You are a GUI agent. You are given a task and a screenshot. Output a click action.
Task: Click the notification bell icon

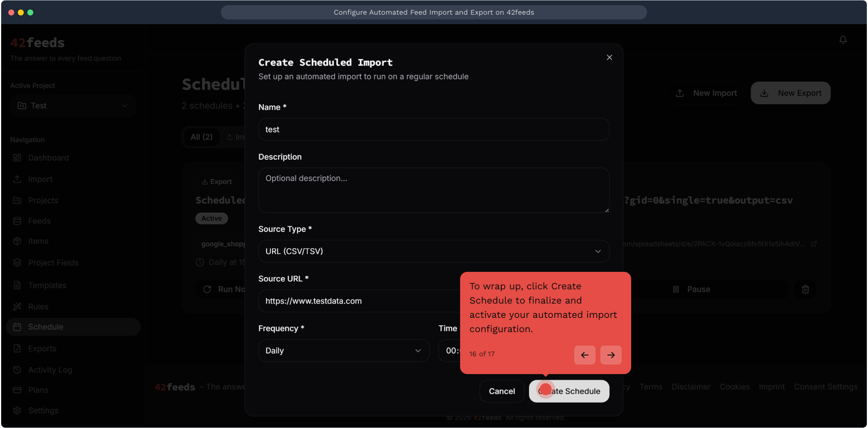[x=843, y=40]
